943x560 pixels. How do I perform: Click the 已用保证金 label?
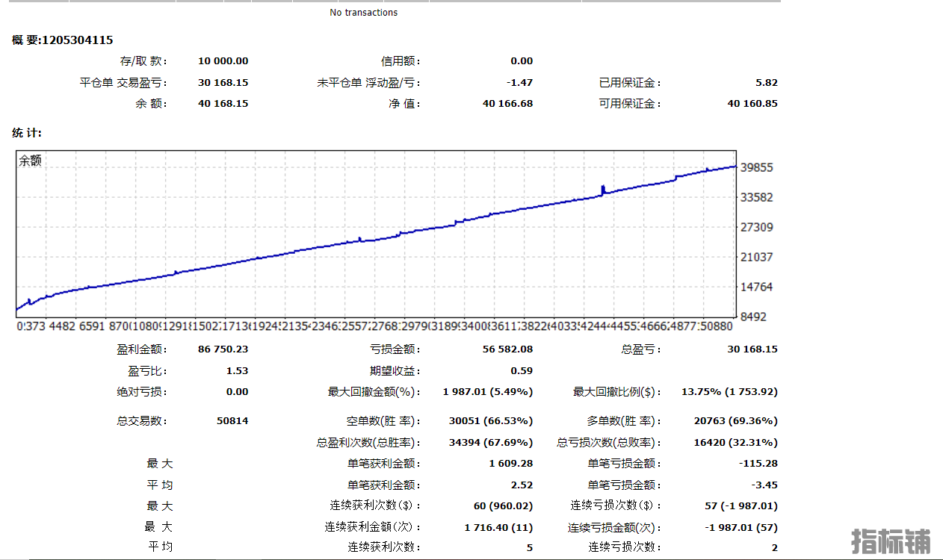pyautogui.click(x=630, y=83)
